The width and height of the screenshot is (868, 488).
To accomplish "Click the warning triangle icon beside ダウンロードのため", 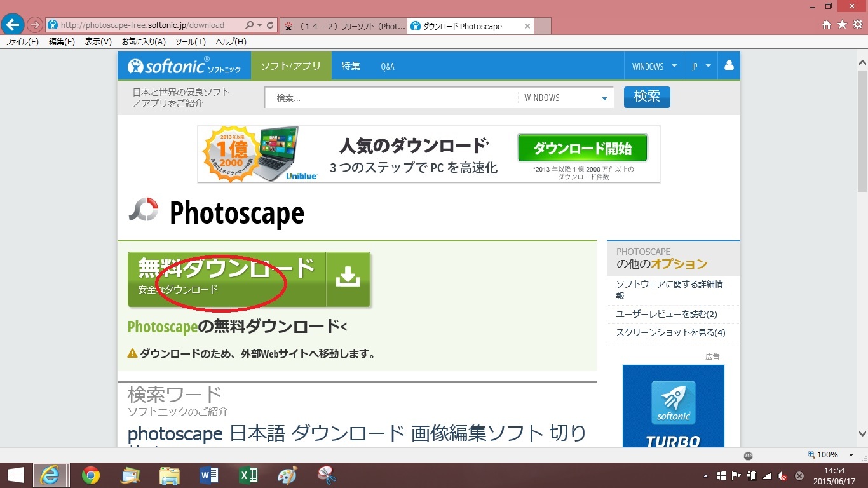I will [x=133, y=353].
